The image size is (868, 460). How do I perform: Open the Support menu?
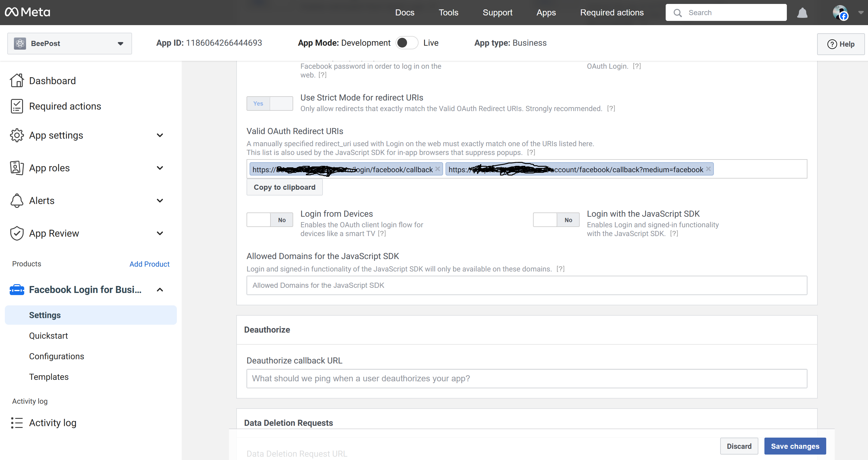coord(497,12)
